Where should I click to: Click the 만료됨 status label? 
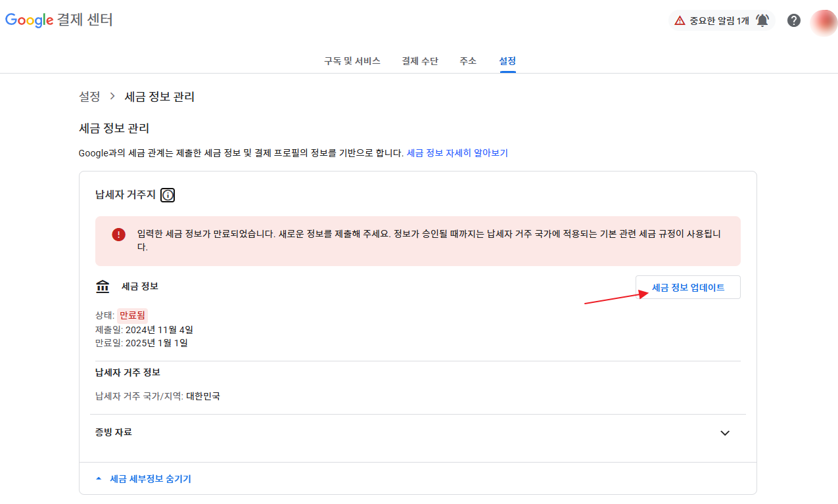[x=133, y=315]
